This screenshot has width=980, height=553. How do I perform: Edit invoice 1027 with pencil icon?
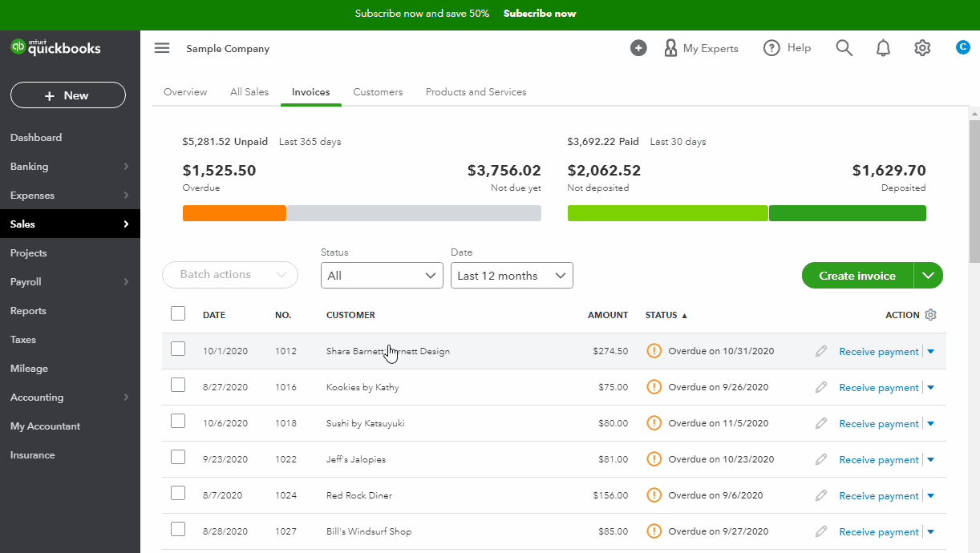click(x=820, y=531)
